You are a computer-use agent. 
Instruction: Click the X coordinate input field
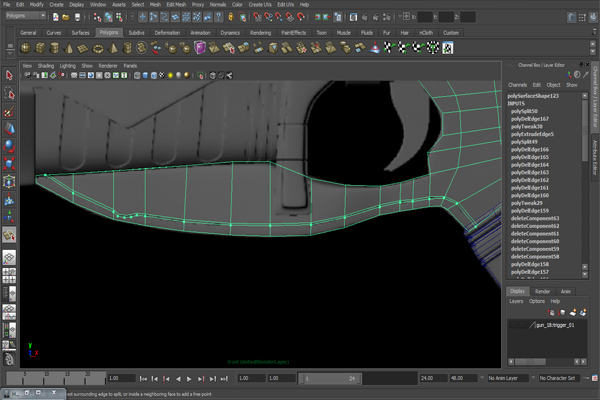[x=425, y=17]
